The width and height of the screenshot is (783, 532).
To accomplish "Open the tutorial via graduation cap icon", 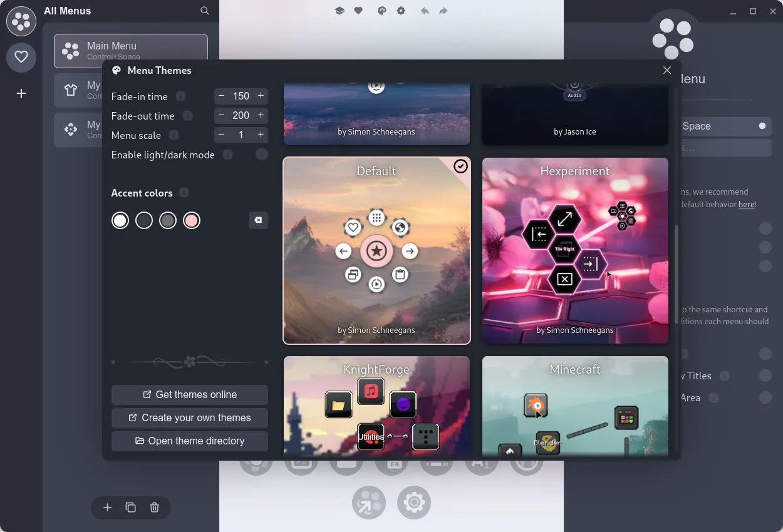I will coord(340,11).
